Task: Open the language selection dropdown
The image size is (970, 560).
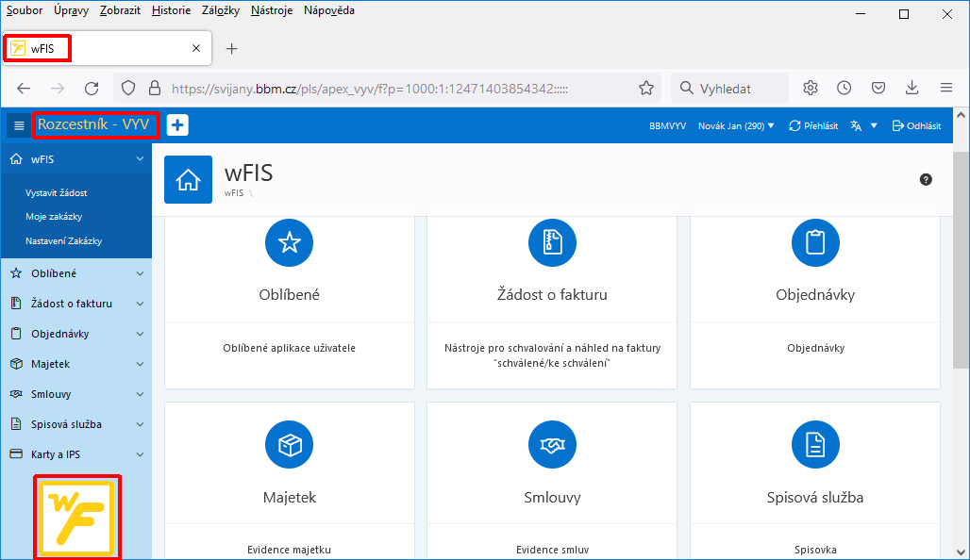Action: tap(864, 125)
